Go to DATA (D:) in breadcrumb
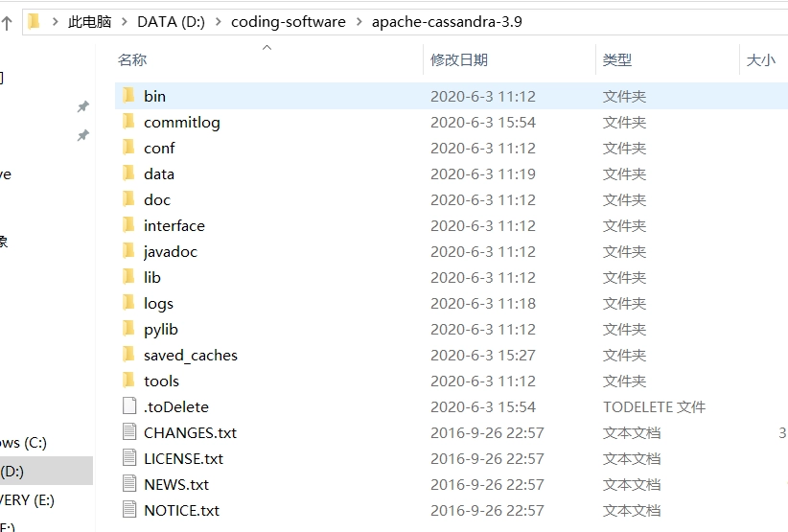 click(171, 22)
